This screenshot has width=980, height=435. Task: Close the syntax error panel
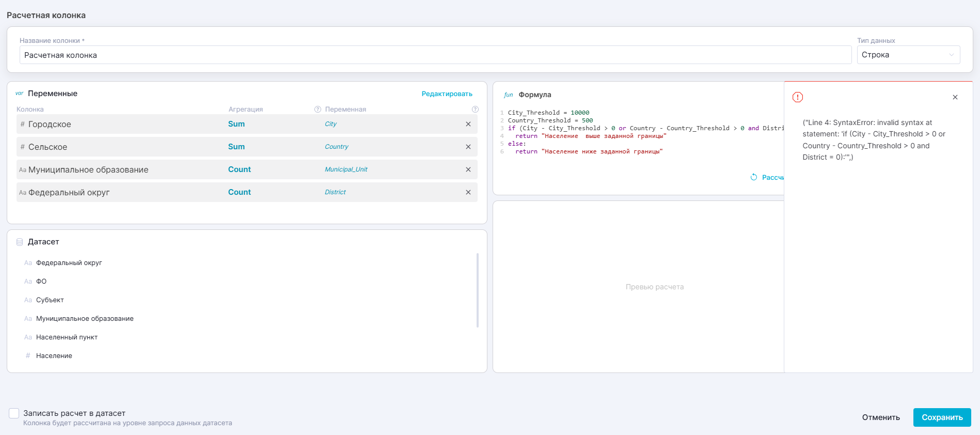point(955,97)
